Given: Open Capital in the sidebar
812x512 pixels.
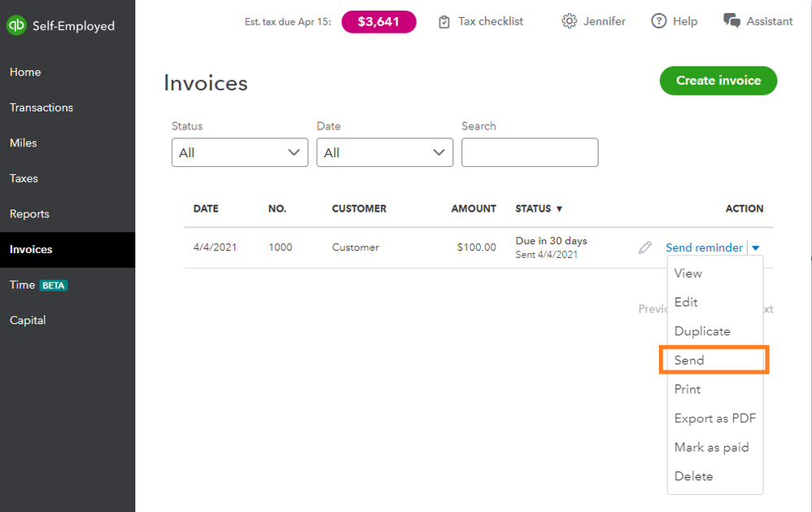Looking at the screenshot, I should [68, 320].
